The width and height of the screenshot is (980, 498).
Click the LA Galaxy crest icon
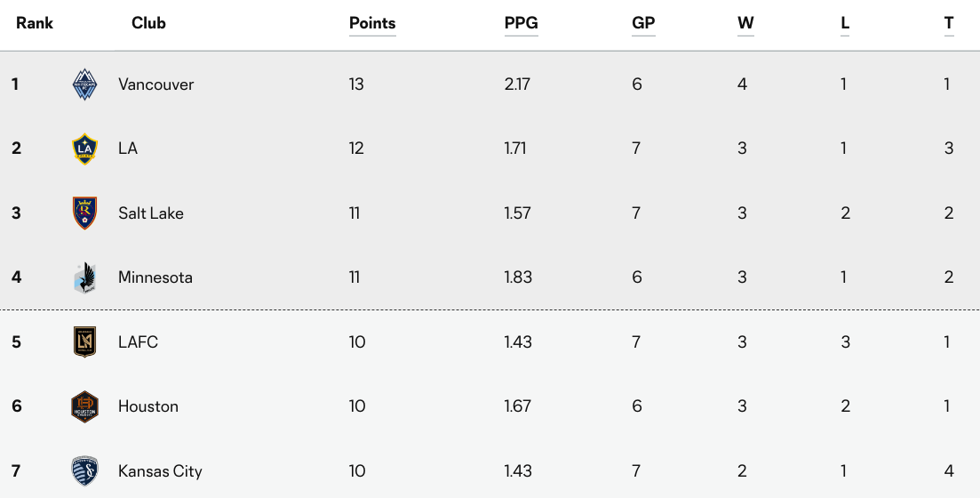pos(84,149)
